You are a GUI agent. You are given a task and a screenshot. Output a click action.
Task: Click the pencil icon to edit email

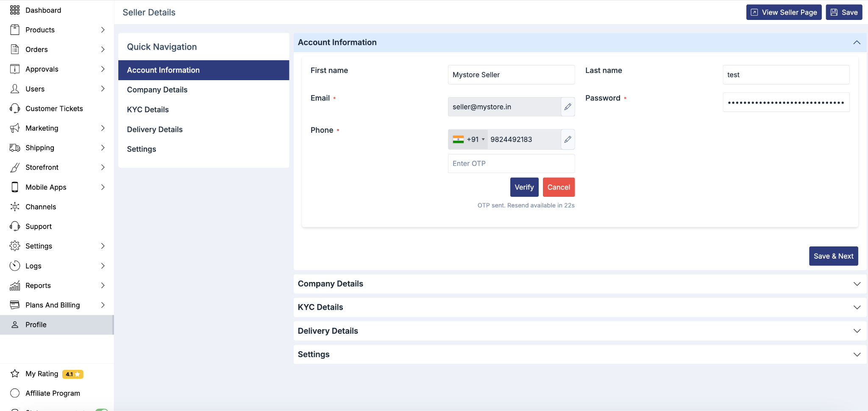(x=568, y=107)
